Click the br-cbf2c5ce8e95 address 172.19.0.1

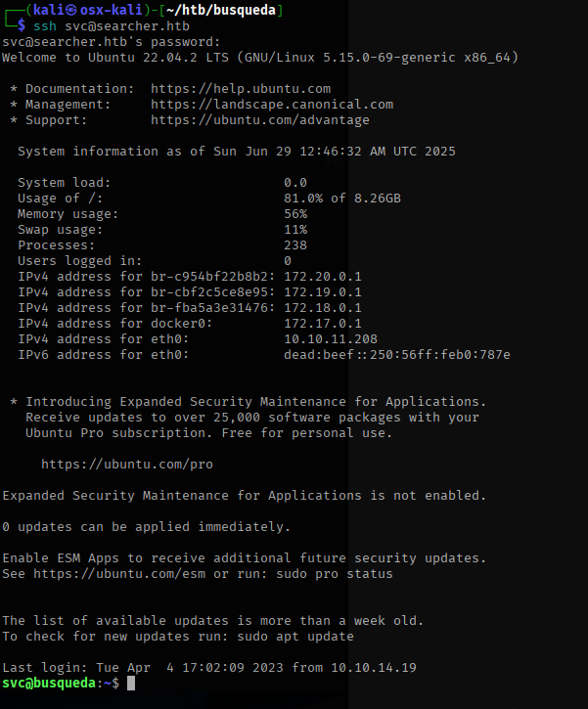coord(323,292)
